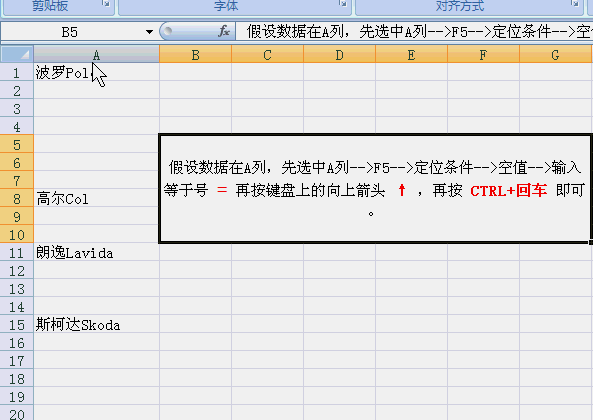Select row 18 header

17,379
